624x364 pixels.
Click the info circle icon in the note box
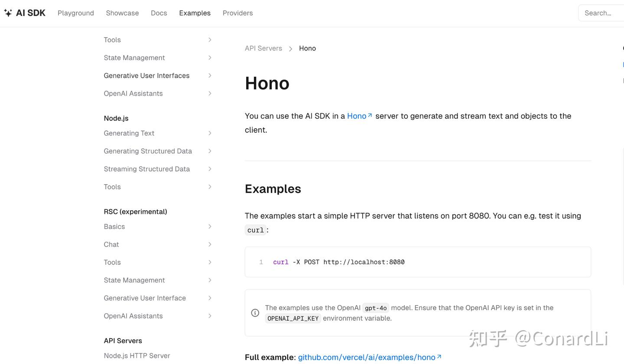point(255,312)
